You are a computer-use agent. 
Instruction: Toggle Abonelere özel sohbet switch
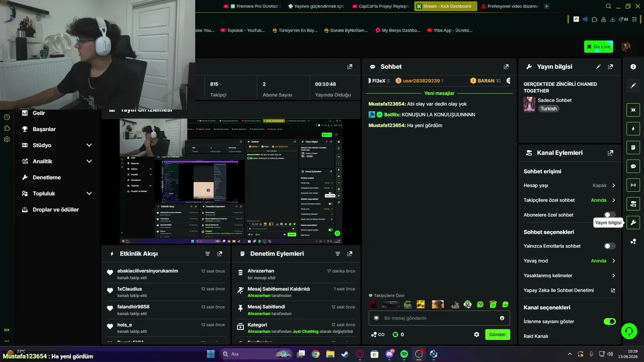pyautogui.click(x=609, y=215)
